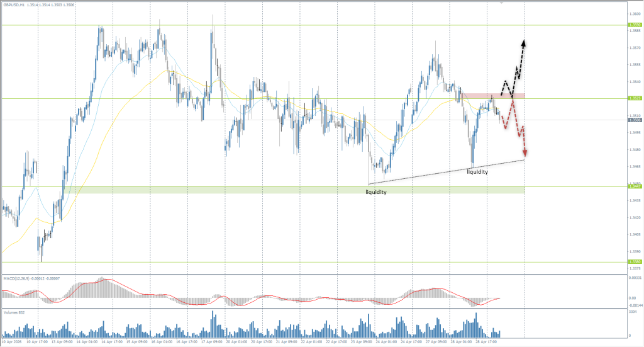The width and height of the screenshot is (644, 347).
Task: Select the liquidity text below 28 Apr low
Action: pos(477,172)
